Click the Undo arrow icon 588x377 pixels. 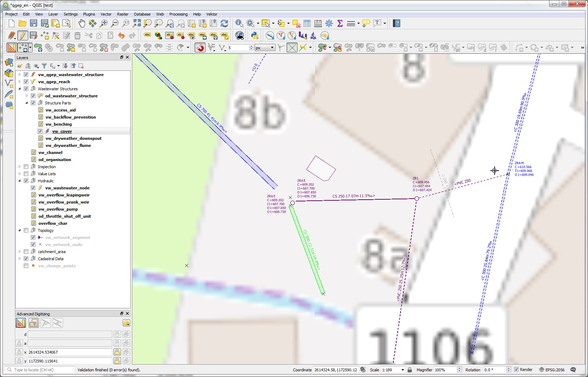click(x=121, y=35)
